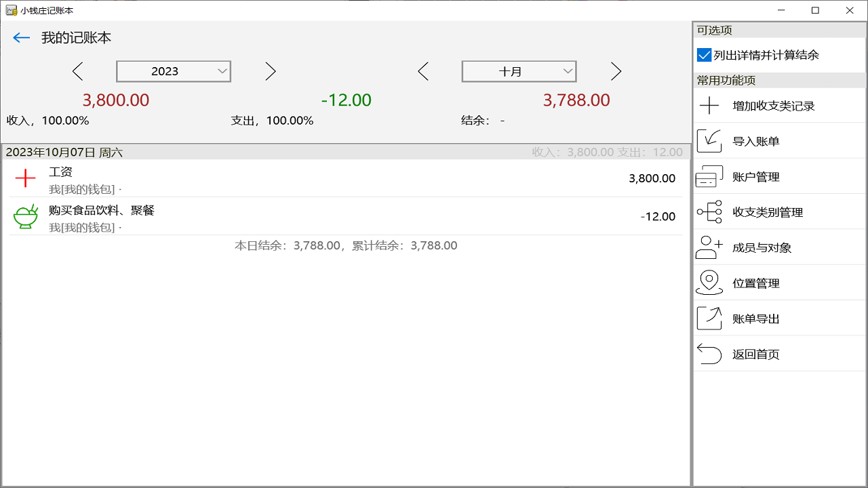
Task: Open the month dropdown showing 十月
Action: [519, 70]
